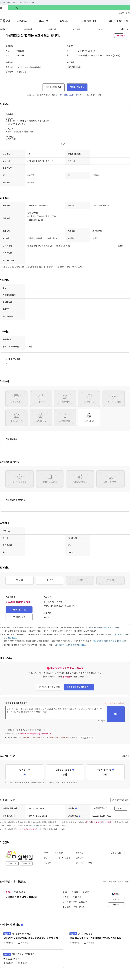130x980 pixels.
Task: Jump to the 기업정보 section tab
Action: click(x=125, y=29)
